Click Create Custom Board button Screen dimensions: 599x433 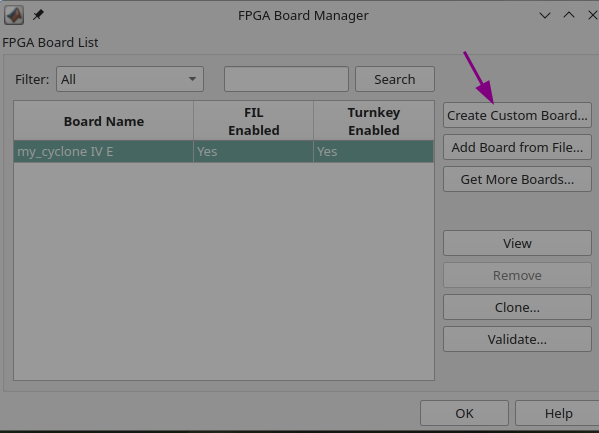pyautogui.click(x=517, y=115)
